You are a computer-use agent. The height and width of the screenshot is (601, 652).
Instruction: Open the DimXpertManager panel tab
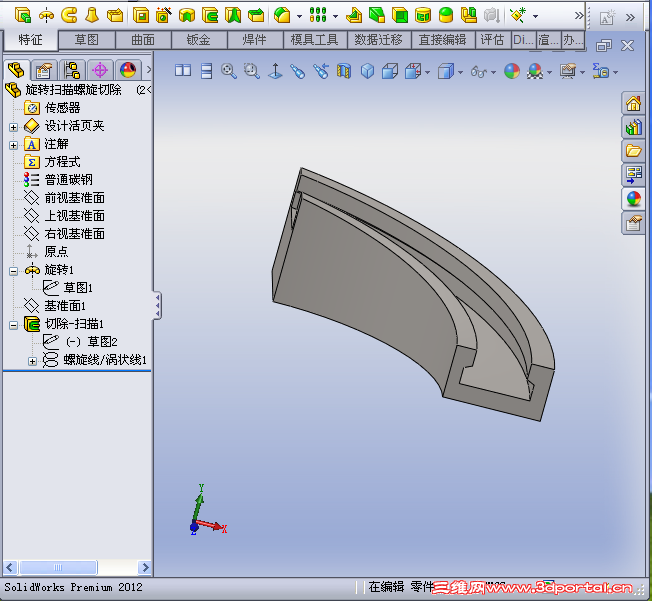point(100,70)
